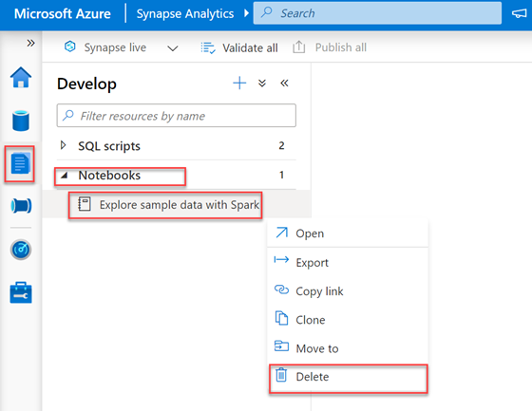Open the Develop hub document icon

point(20,164)
